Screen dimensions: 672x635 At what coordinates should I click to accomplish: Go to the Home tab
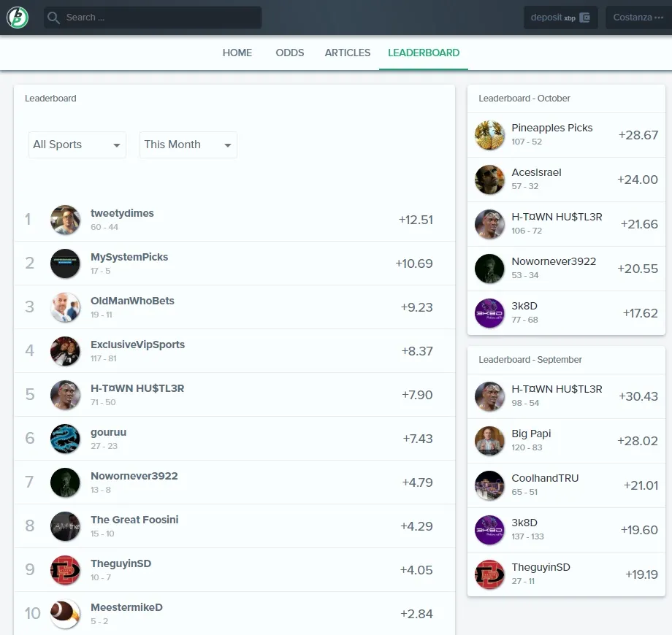pyautogui.click(x=237, y=53)
